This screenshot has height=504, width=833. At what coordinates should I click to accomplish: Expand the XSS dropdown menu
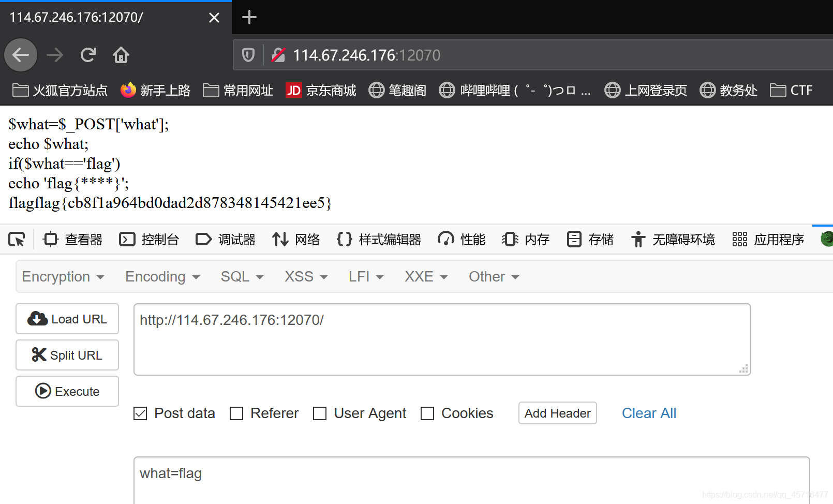tap(306, 277)
